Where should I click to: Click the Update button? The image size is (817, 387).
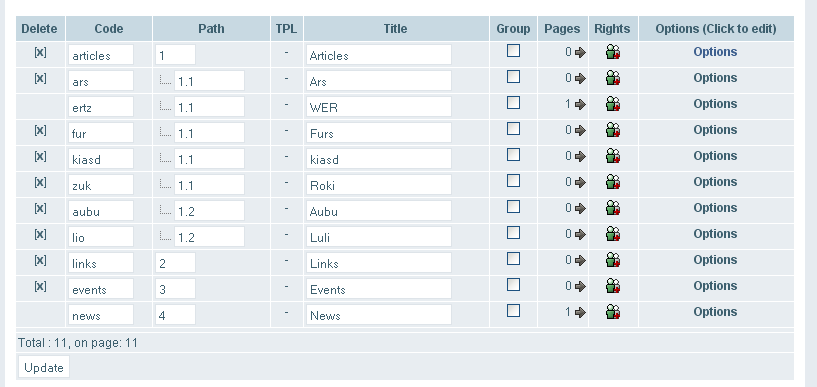44,367
